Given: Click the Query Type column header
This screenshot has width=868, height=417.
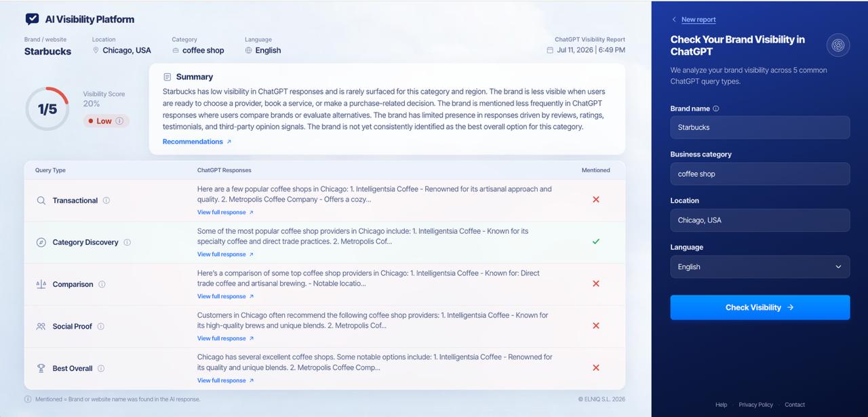Looking at the screenshot, I should [50, 170].
